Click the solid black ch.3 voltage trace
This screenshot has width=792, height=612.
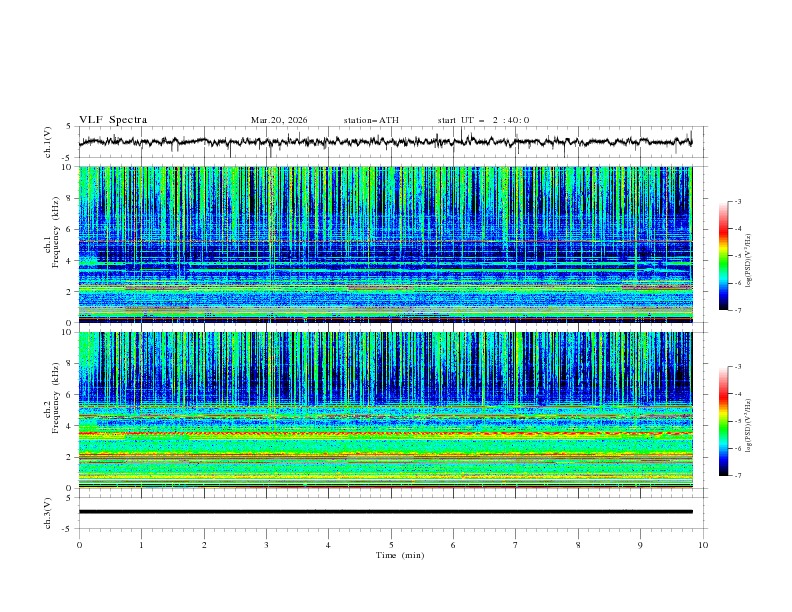click(x=385, y=512)
